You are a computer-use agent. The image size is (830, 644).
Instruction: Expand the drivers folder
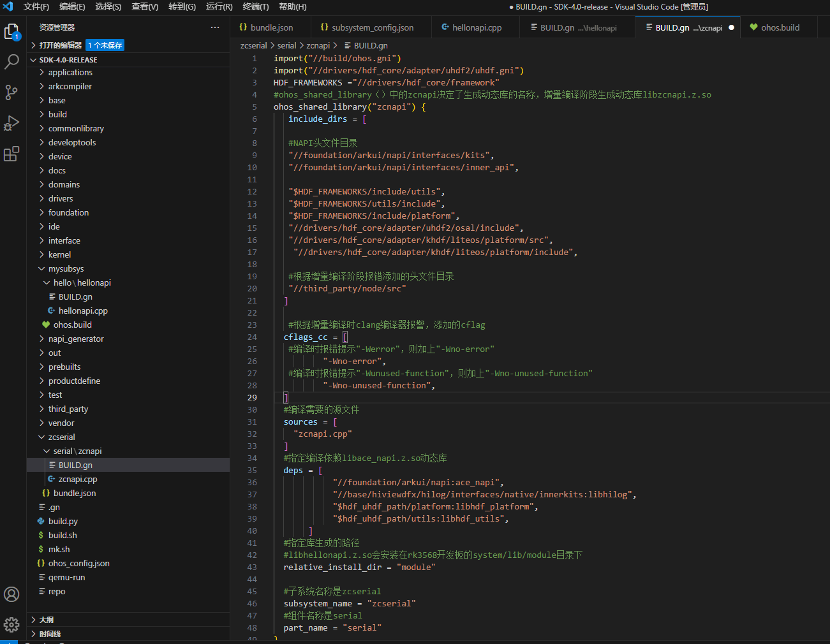click(x=128, y=198)
